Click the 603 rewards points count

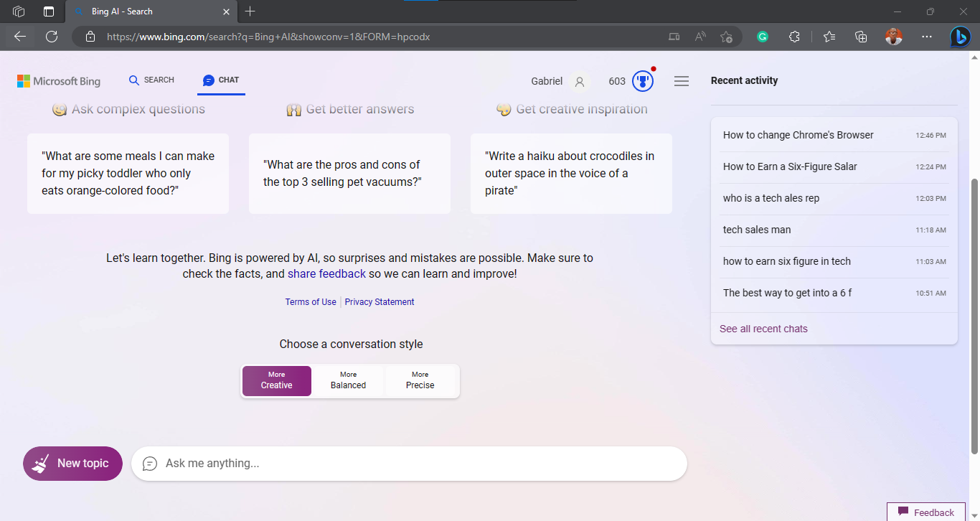(617, 81)
